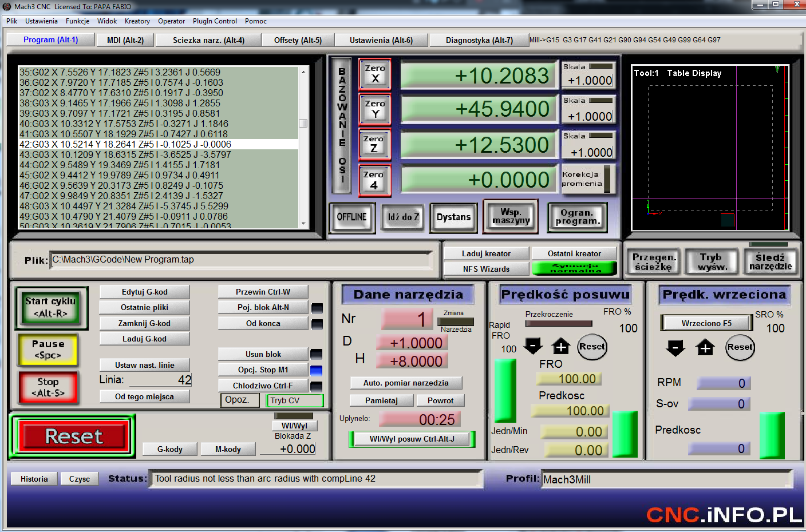Start the cycle with Start cyklu

point(51,307)
